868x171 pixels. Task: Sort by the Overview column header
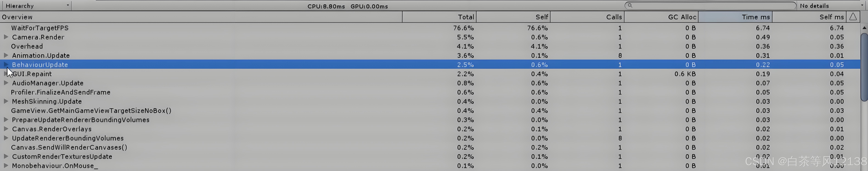click(x=201, y=17)
